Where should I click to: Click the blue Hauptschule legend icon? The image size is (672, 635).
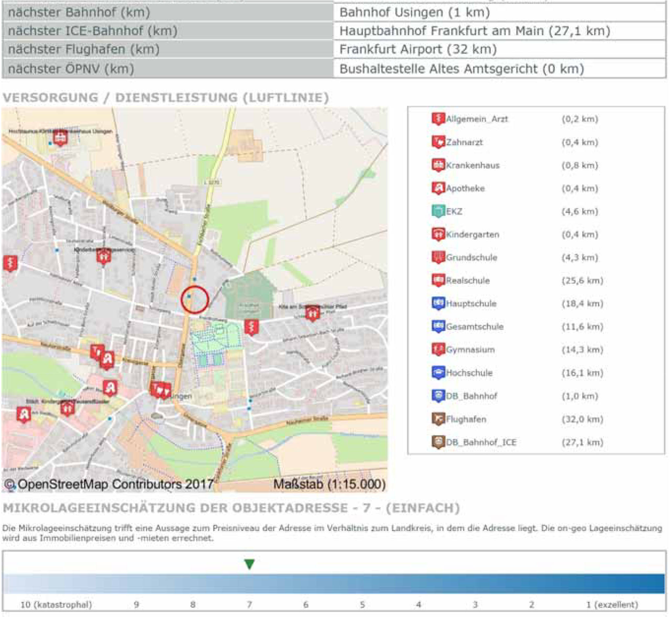click(438, 303)
